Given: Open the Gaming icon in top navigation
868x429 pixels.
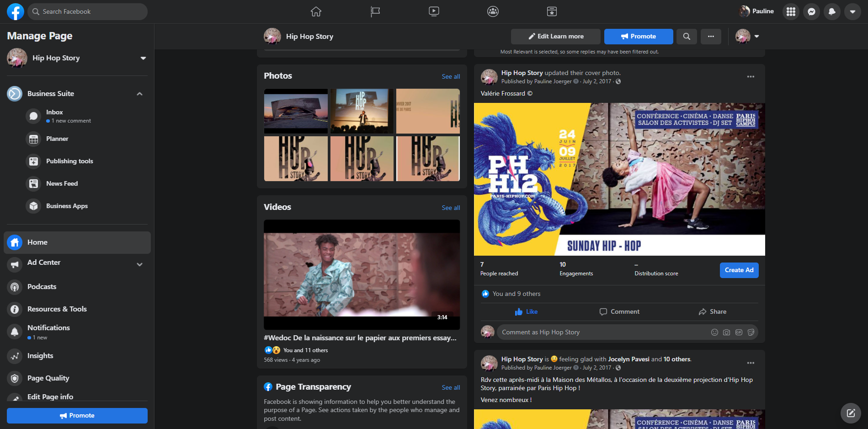Looking at the screenshot, I should 552,11.
